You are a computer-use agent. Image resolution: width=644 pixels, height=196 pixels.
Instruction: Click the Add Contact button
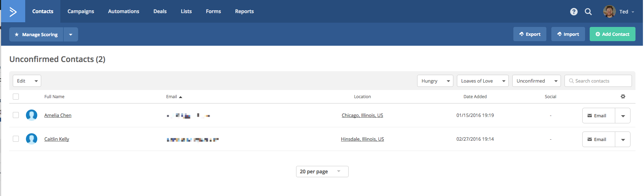612,34
